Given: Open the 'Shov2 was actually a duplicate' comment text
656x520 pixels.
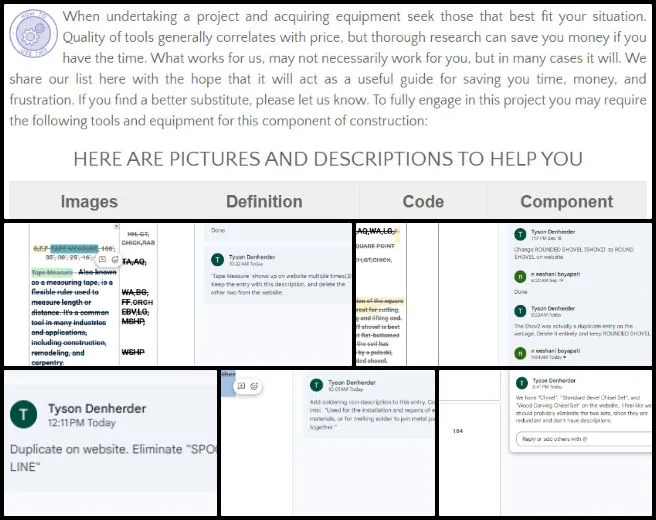Looking at the screenshot, I should 582,330.
